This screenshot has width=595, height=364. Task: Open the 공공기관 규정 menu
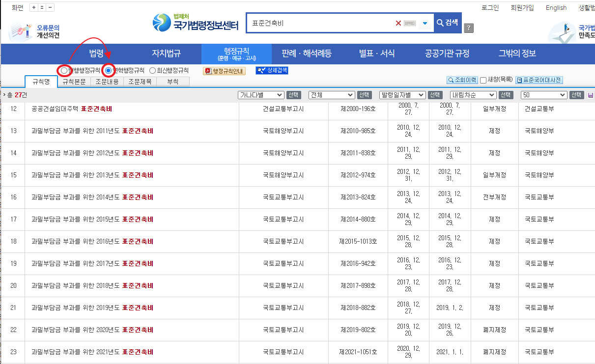[x=447, y=54]
